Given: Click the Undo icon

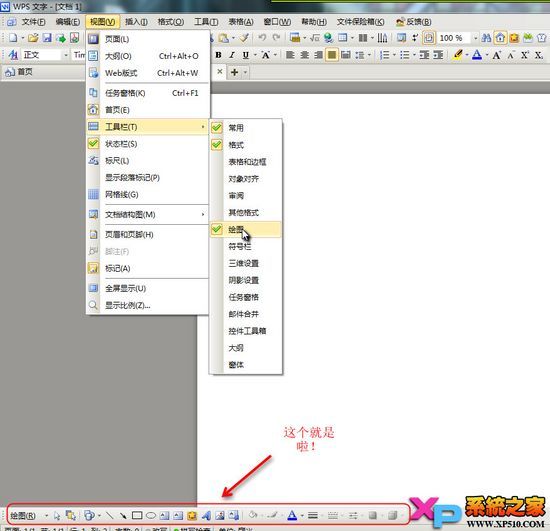Looking at the screenshot, I should [262, 38].
